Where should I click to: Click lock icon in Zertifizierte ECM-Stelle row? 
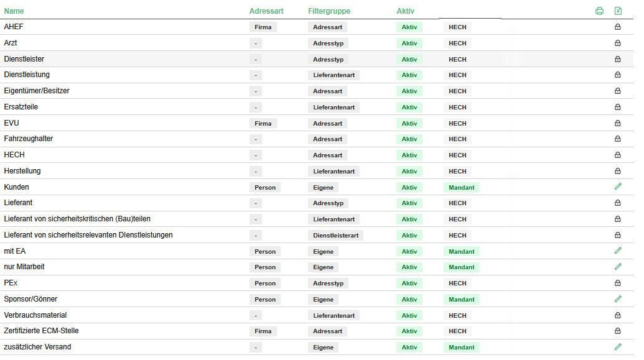(618, 331)
